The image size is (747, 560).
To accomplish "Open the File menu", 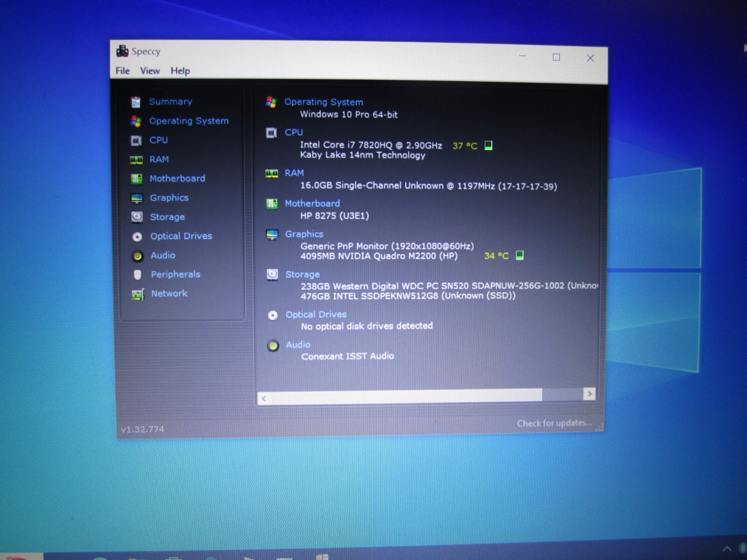I will (123, 70).
